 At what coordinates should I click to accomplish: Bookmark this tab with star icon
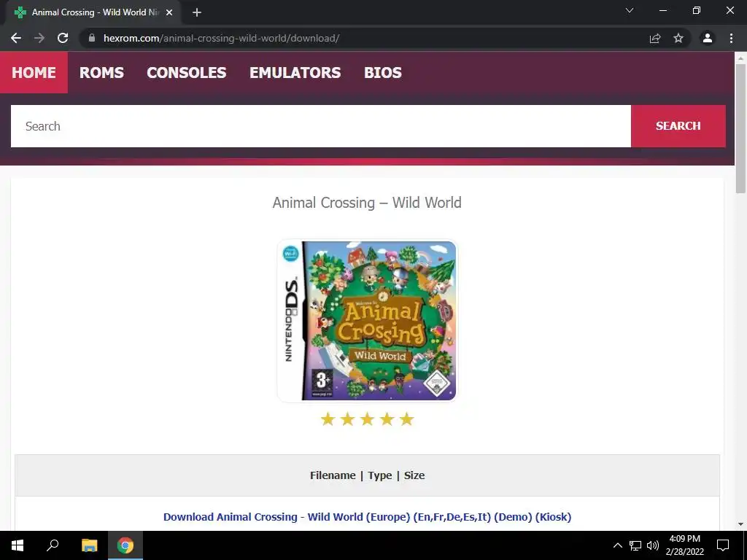coord(678,38)
